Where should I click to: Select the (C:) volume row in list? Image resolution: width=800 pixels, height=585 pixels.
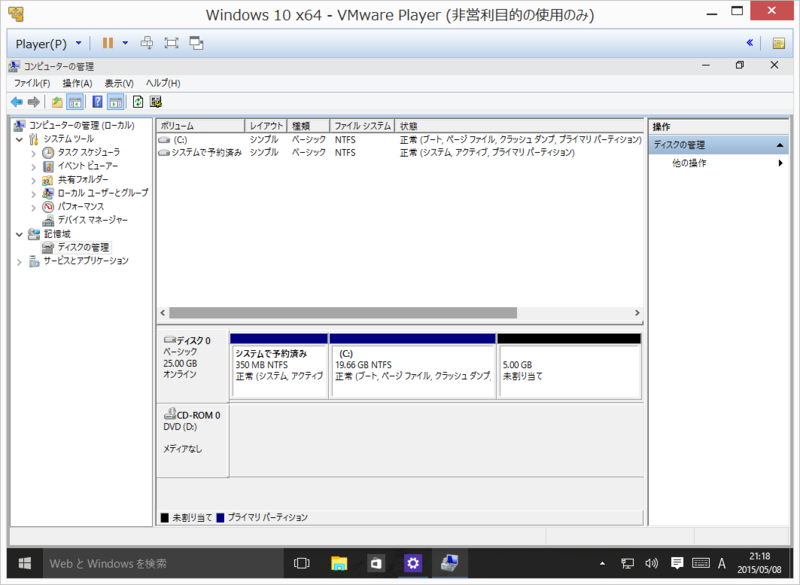[399, 140]
